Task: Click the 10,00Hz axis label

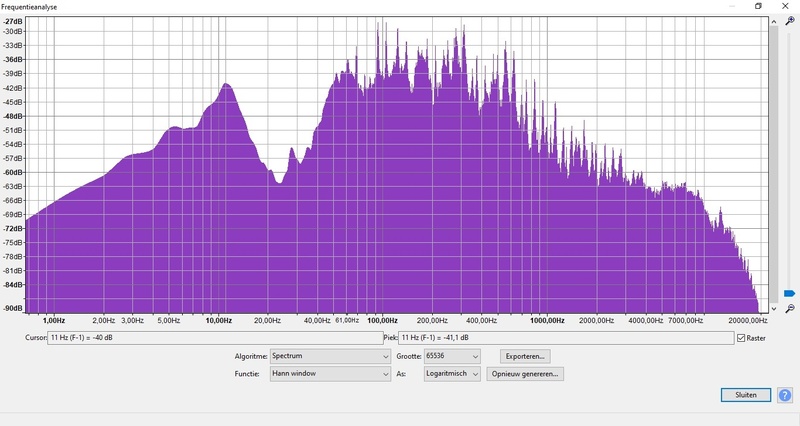Action: pyautogui.click(x=219, y=320)
